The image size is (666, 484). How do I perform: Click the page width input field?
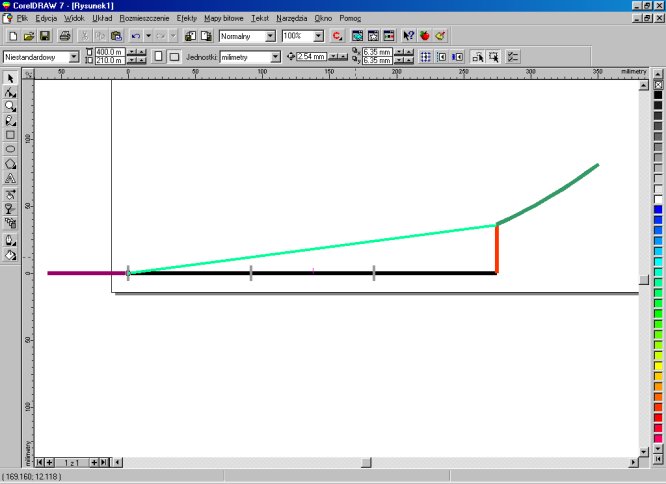tap(110, 52)
